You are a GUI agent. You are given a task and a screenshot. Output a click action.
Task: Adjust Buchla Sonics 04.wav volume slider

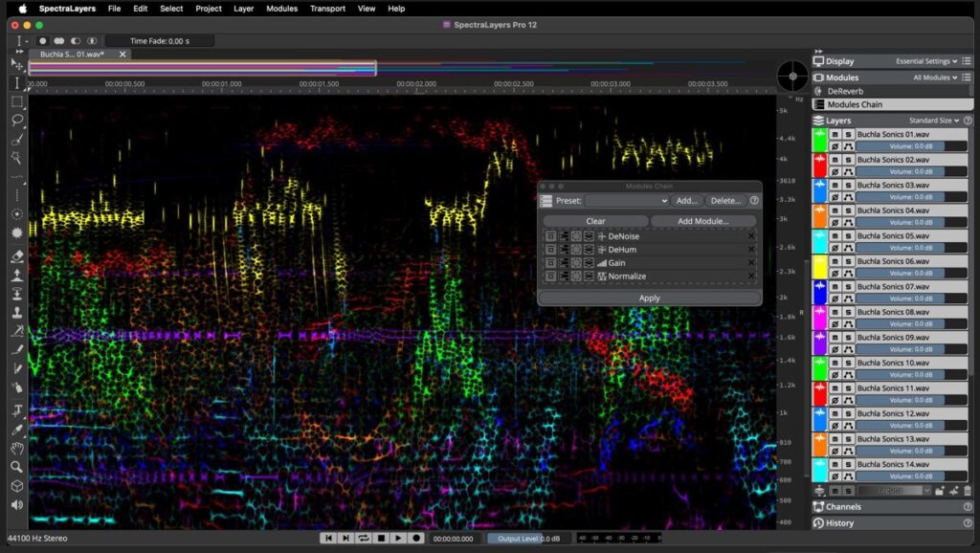click(911, 223)
